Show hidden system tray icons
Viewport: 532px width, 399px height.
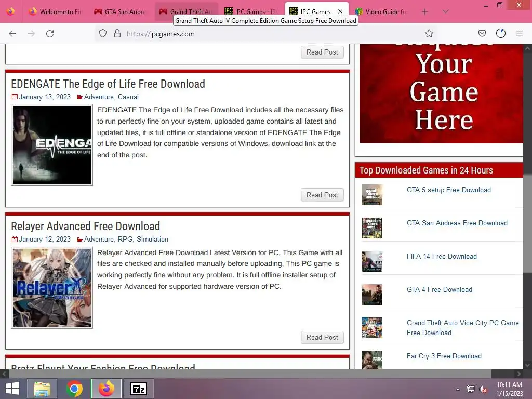(458, 389)
